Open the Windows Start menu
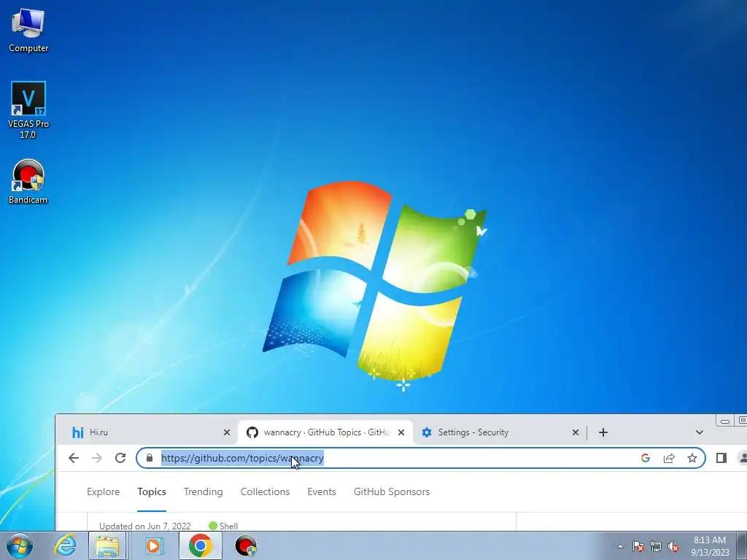The height and width of the screenshot is (560, 747). tap(20, 545)
